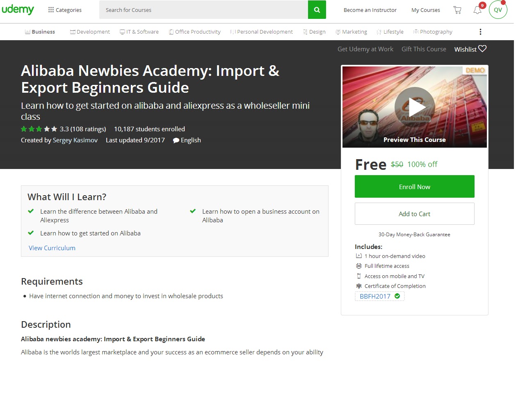The image size is (525, 420).
Task: Click the 10,187 students enrolled text
Action: [149, 129]
